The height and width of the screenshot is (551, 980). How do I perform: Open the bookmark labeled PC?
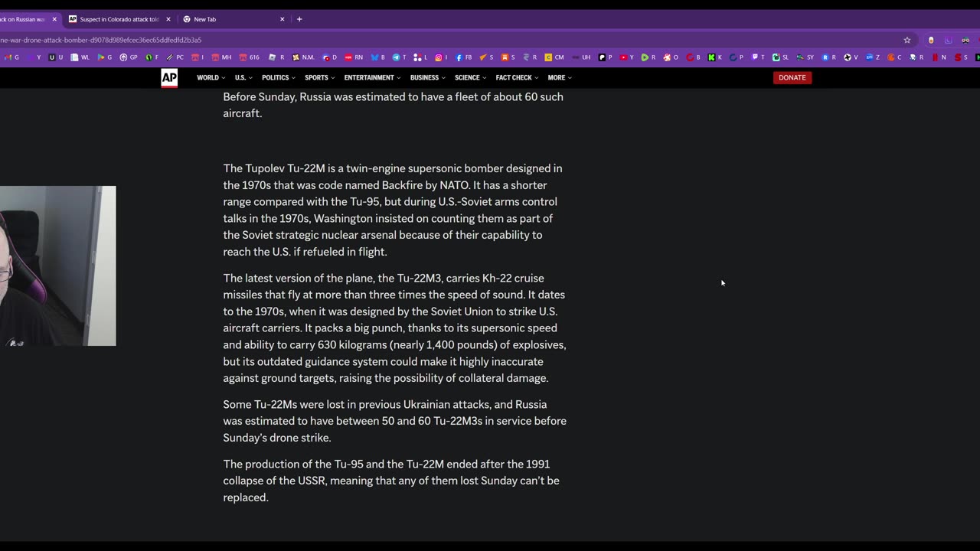pyautogui.click(x=175, y=57)
